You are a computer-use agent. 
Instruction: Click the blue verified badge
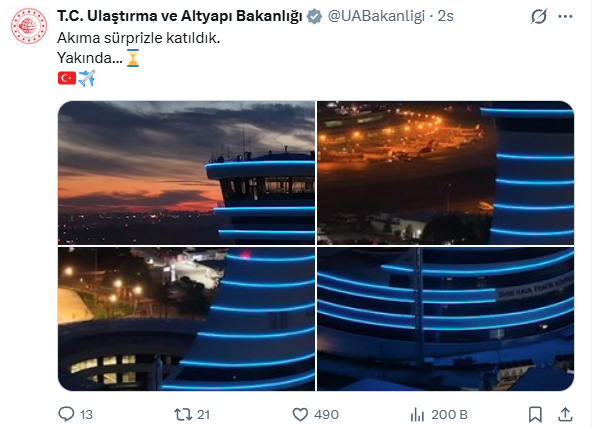[x=314, y=16]
